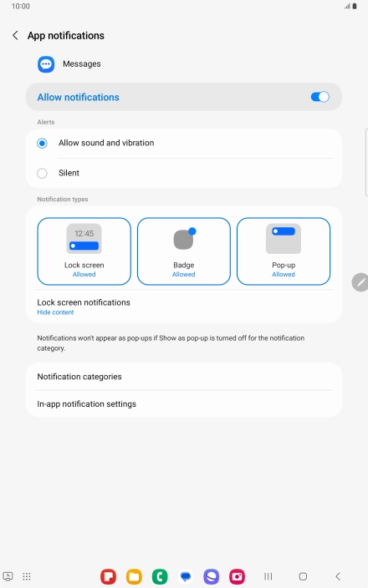Viewport: 368px width, 588px height.
Task: Open the all apps grid icon
Action: pyautogui.click(x=27, y=576)
